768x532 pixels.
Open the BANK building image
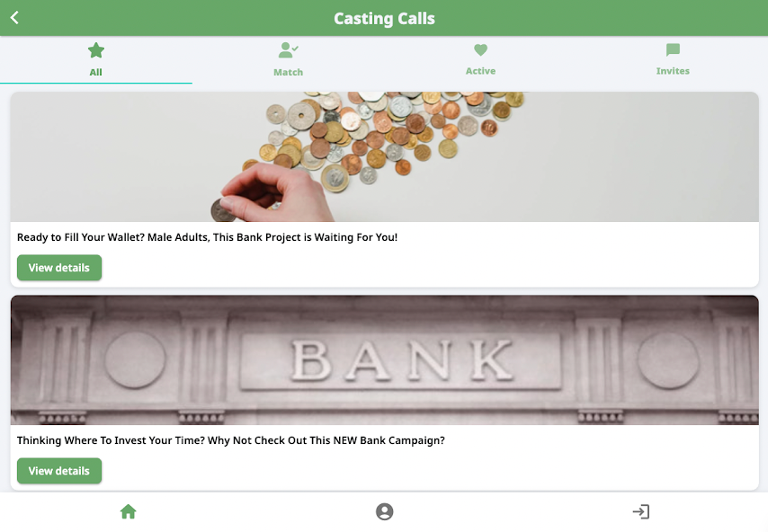coord(385,359)
